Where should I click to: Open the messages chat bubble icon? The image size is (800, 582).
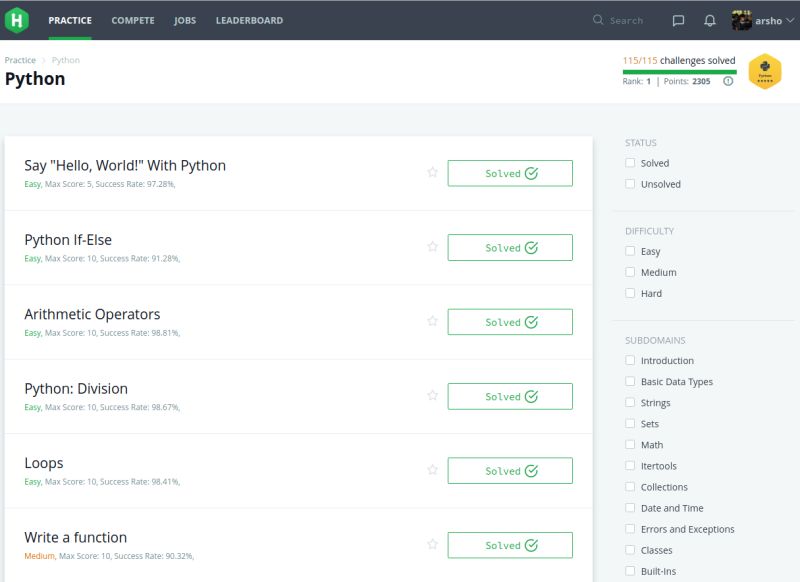pyautogui.click(x=679, y=20)
